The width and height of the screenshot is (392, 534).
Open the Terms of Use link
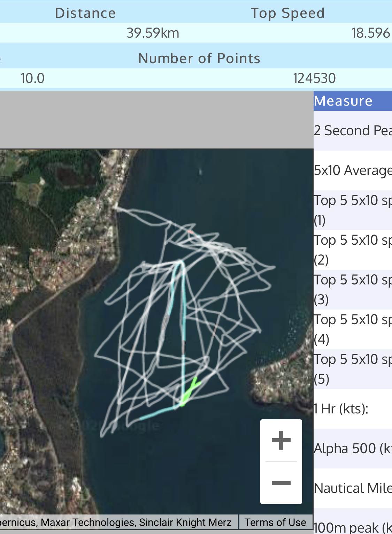tap(275, 522)
